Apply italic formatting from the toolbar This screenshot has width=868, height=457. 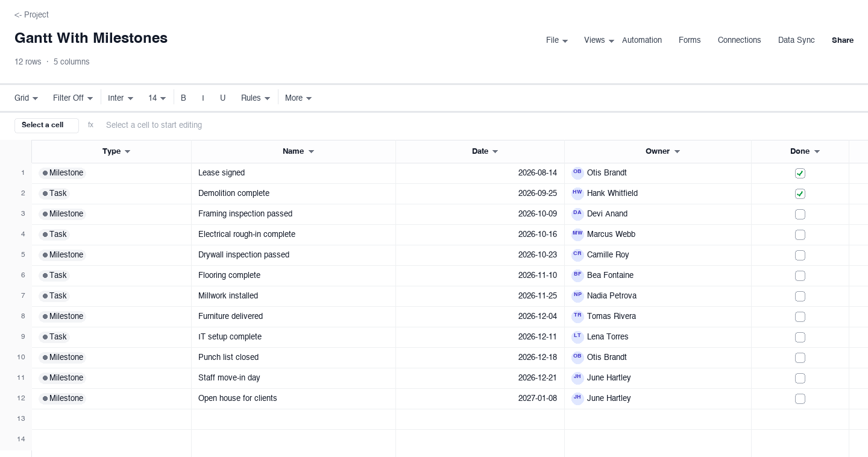(203, 98)
